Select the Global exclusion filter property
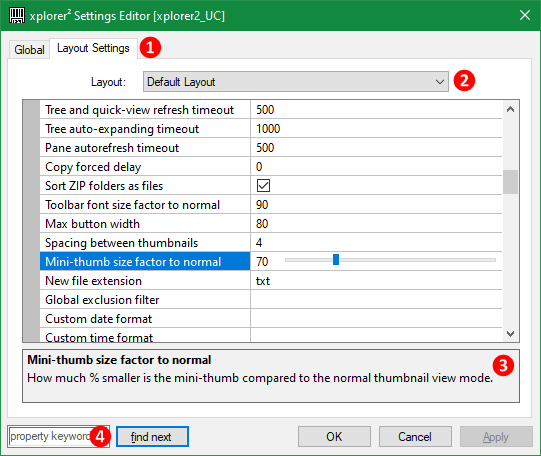Image resolution: width=541 pixels, height=456 pixels. point(145,299)
